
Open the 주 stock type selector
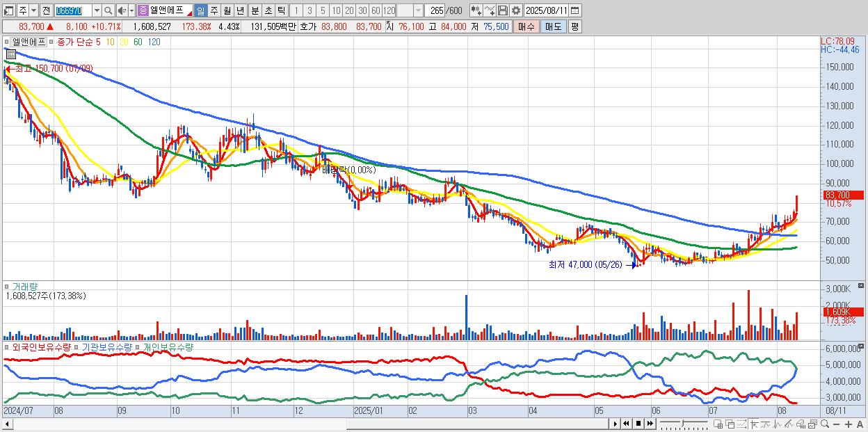(x=28, y=10)
